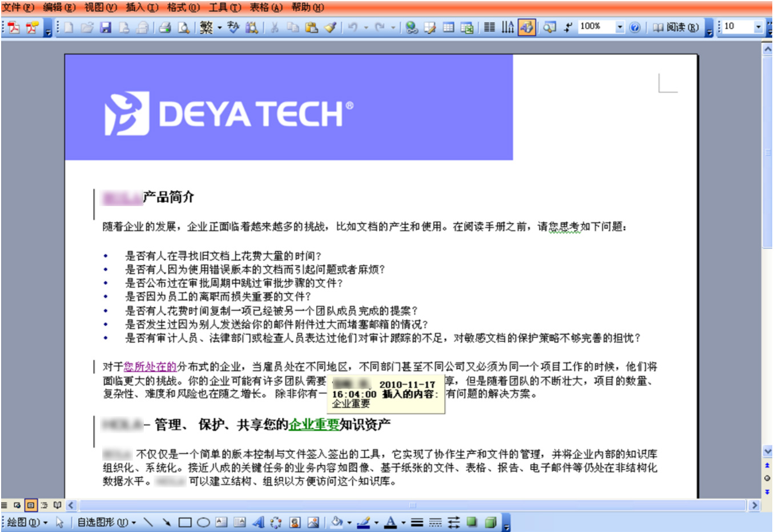Select the Rectangle drawing tool
Image resolution: width=774 pixels, height=532 pixels.
(x=185, y=522)
